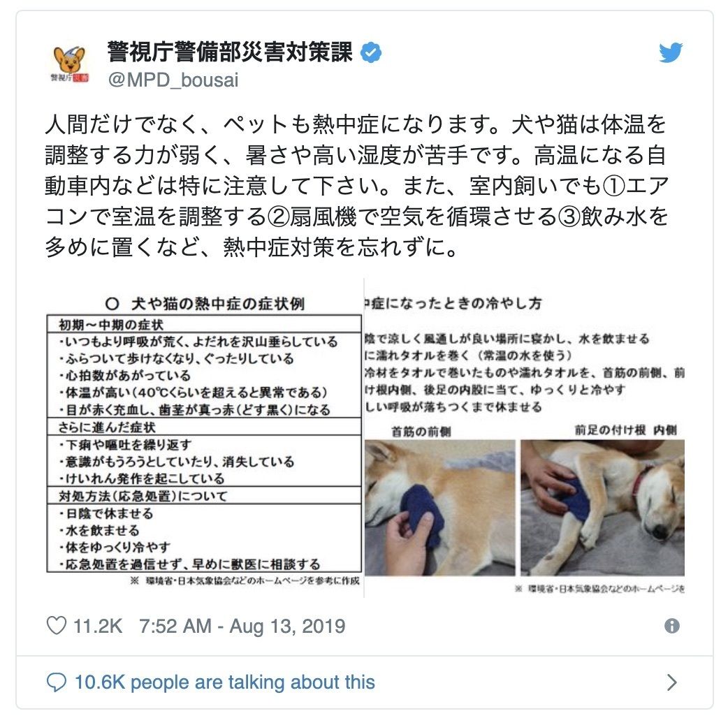This screenshot has width=728, height=725.
Task: Click the blue verified badge
Action: pos(371,52)
